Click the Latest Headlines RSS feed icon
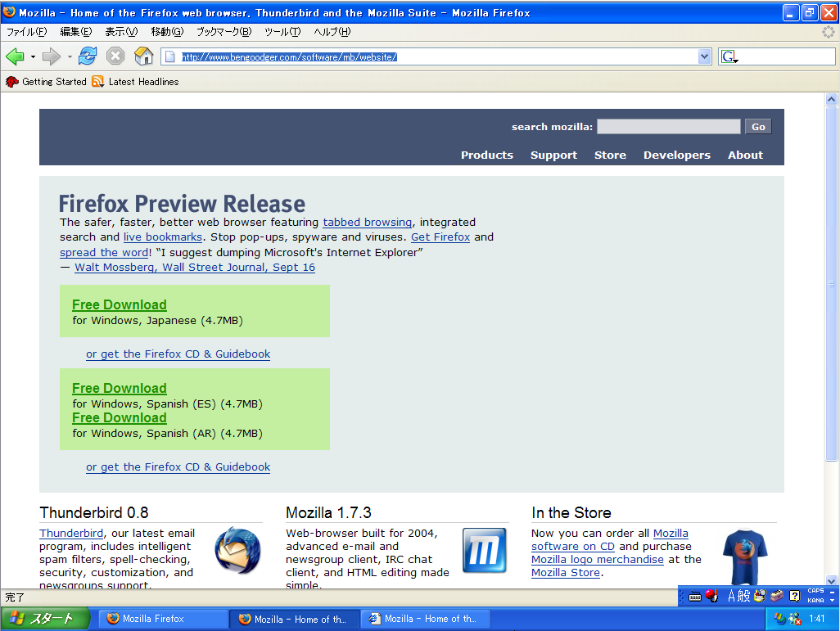Viewport: 840px width, 631px height. (97, 81)
